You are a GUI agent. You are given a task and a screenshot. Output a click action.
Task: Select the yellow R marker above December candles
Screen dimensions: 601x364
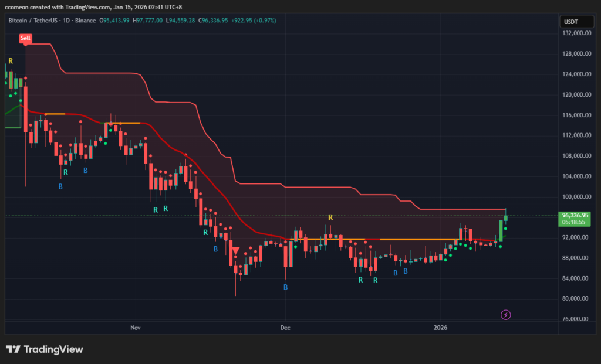330,217
